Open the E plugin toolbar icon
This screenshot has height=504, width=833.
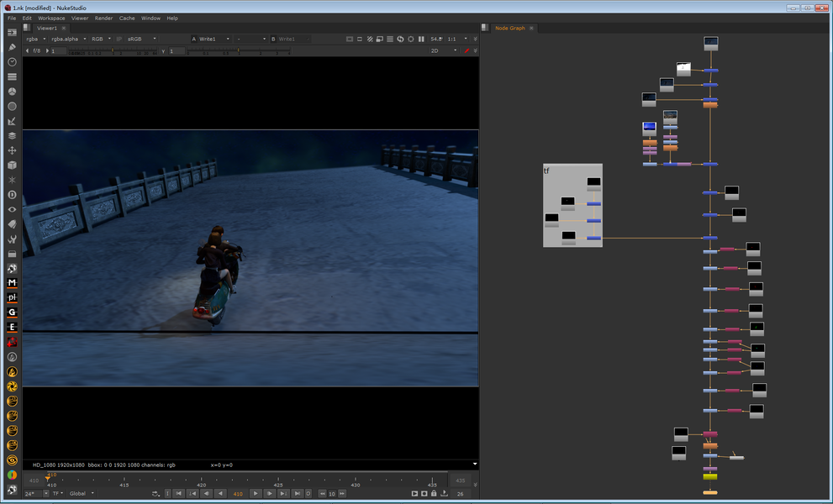tap(12, 327)
